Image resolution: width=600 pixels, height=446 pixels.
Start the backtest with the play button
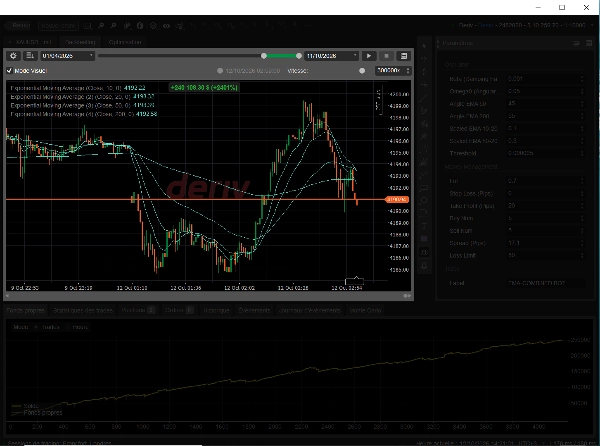point(369,56)
